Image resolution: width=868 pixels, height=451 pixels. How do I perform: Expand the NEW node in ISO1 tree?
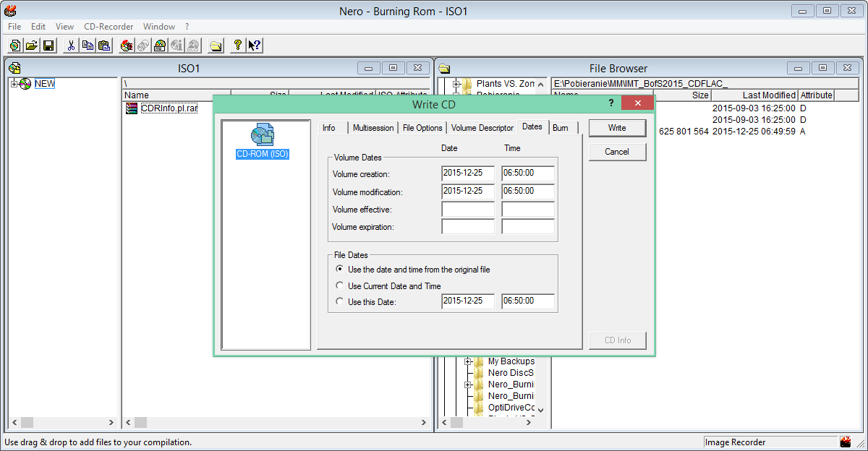tap(14, 84)
